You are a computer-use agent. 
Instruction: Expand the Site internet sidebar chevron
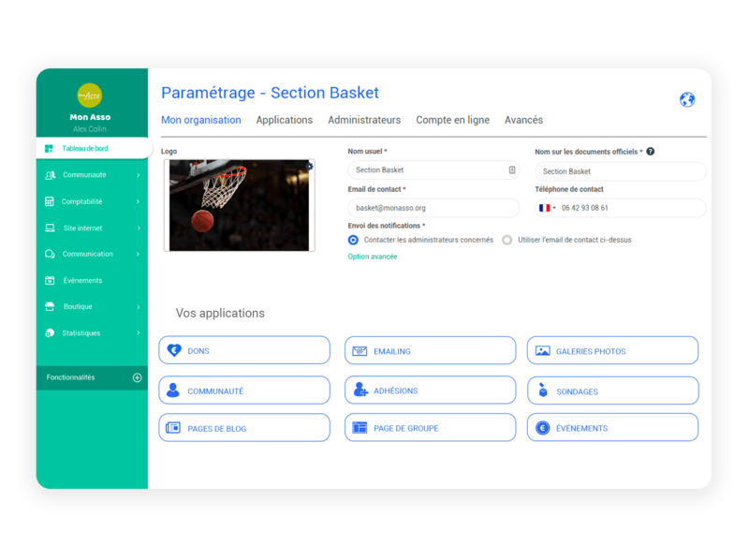coord(138,228)
